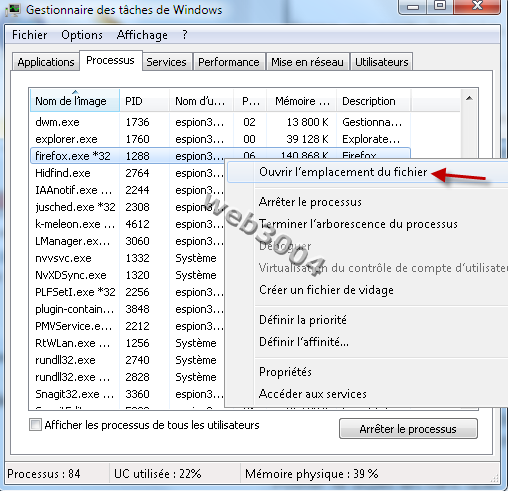Click PID cell 4612
508x491 pixels.
tap(137, 224)
